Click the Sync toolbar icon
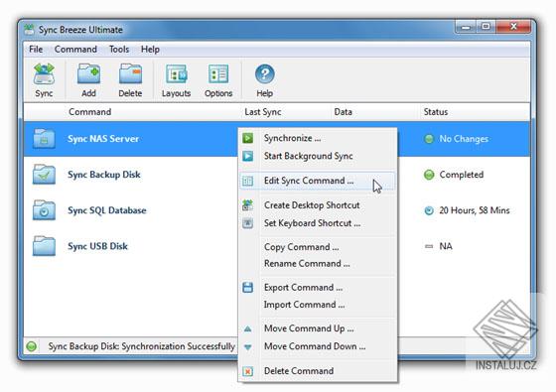The height and width of the screenshot is (392, 556). pos(44,73)
